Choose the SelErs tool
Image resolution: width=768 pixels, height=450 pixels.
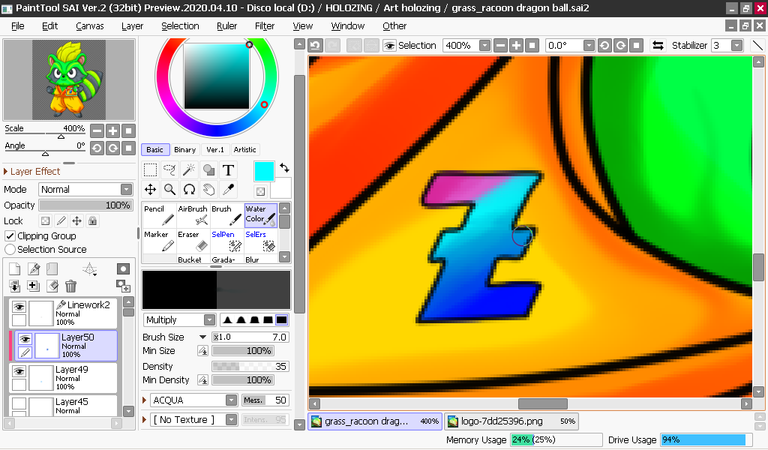pyautogui.click(x=261, y=241)
